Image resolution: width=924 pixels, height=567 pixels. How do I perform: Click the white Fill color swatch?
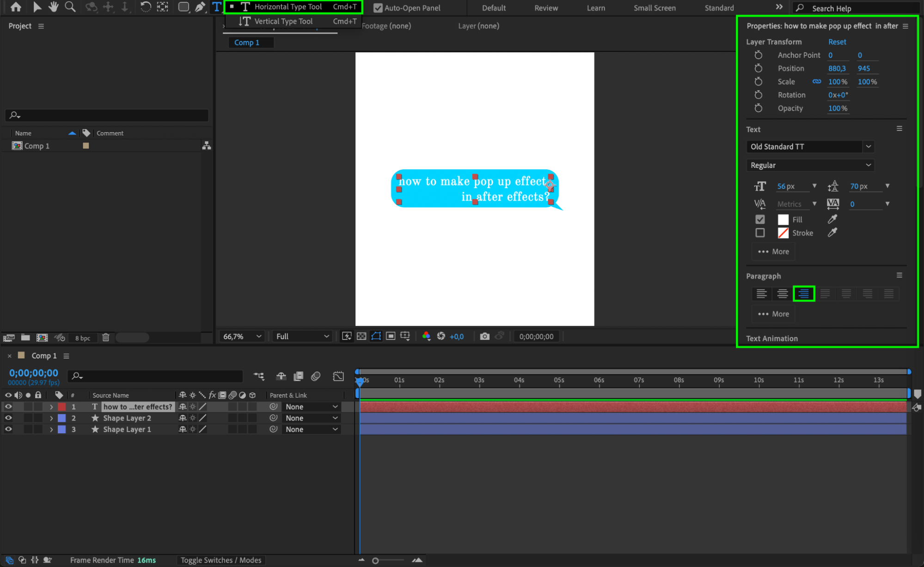(783, 219)
